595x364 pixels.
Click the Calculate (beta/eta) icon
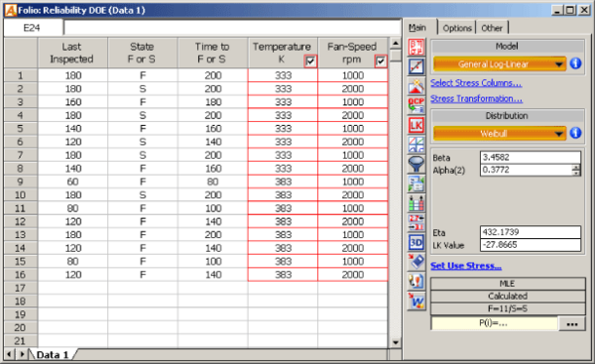click(416, 47)
